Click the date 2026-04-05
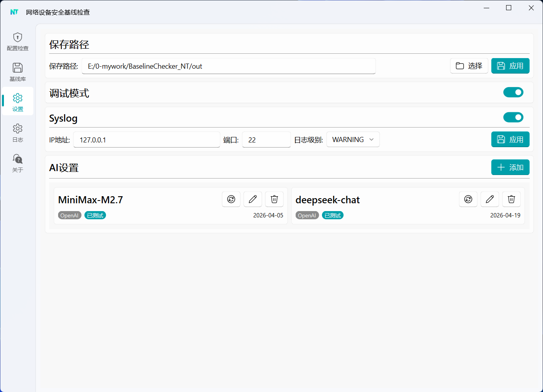The image size is (543, 392). click(x=268, y=215)
